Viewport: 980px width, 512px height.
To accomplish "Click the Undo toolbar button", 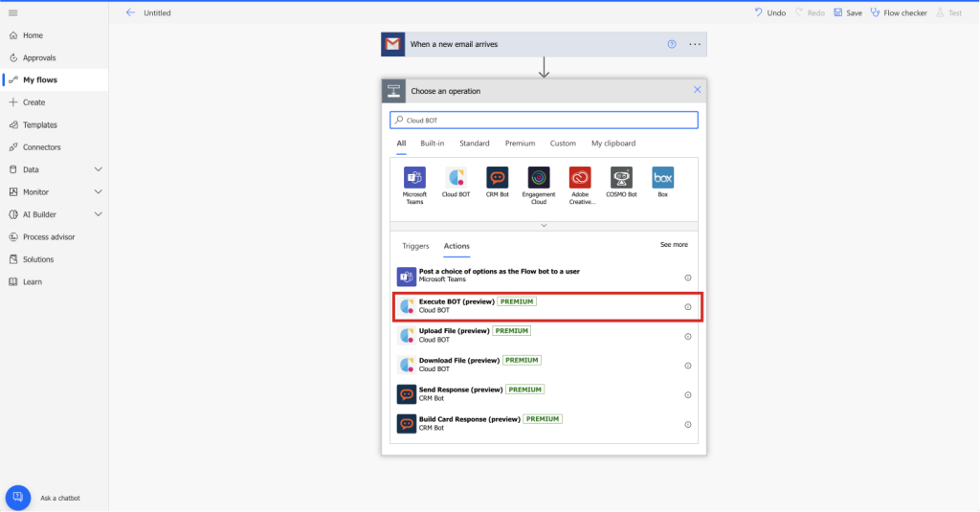I will [x=770, y=12].
